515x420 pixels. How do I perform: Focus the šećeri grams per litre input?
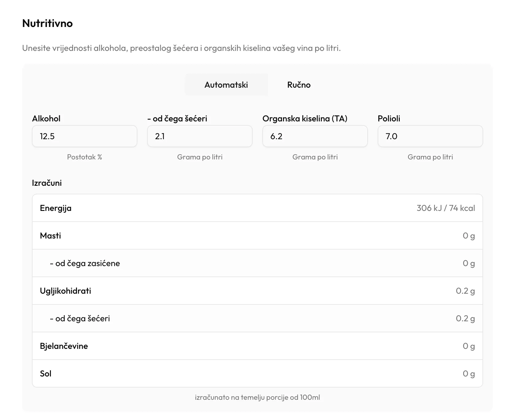point(200,136)
